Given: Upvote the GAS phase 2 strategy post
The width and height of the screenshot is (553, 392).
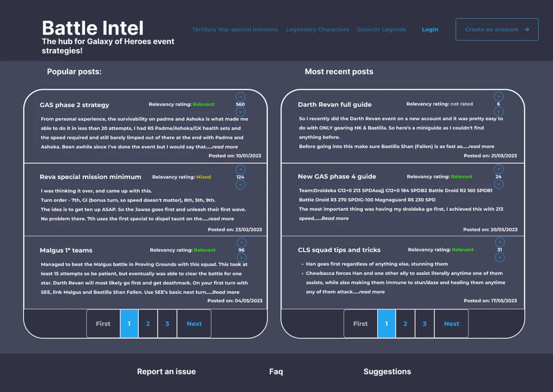Looking at the screenshot, I should (x=241, y=96).
